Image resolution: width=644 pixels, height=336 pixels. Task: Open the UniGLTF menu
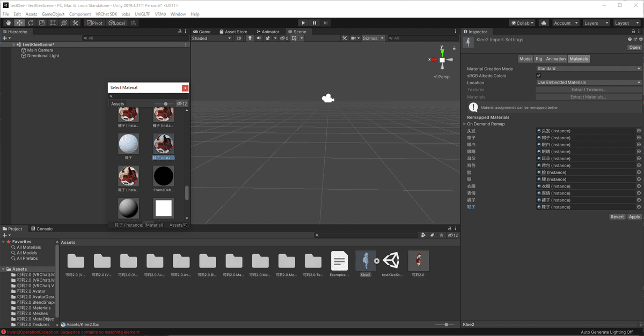click(x=142, y=14)
